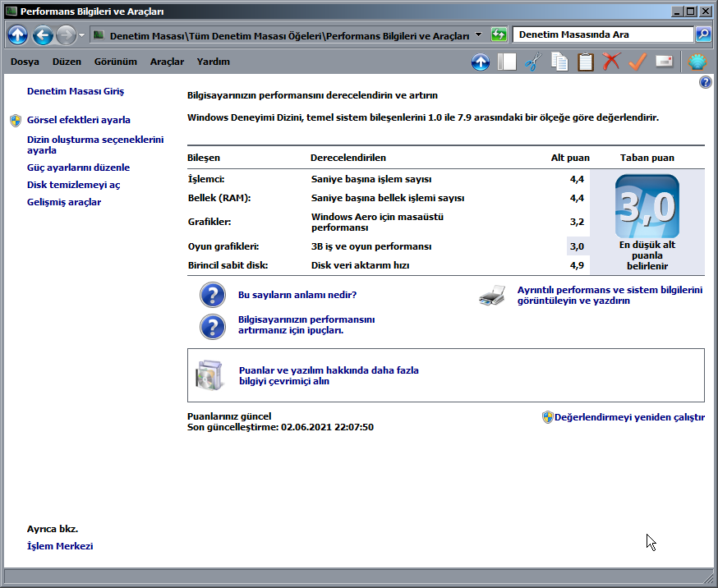Open 'Dizin oluşturma seçeneklerini ayarla' link
Image resolution: width=718 pixels, height=588 pixels.
(95, 145)
